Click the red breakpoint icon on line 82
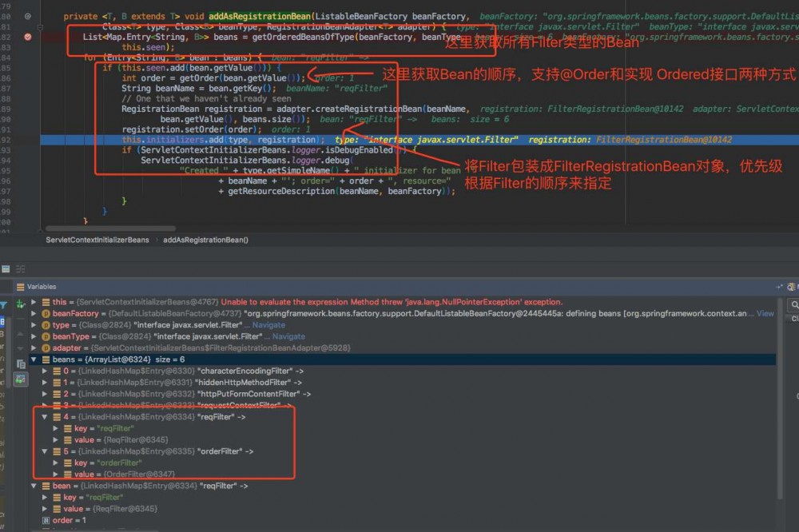Image resolution: width=799 pixels, height=532 pixels. (x=29, y=35)
